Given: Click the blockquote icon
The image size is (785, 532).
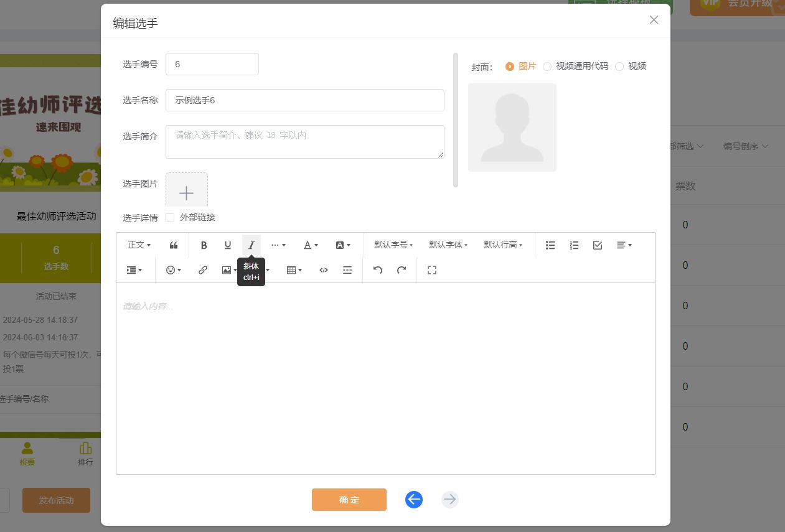Looking at the screenshot, I should tap(174, 245).
